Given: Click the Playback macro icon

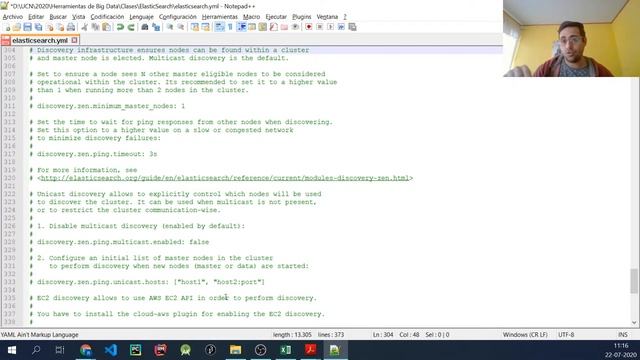Looking at the screenshot, I should [x=331, y=27].
